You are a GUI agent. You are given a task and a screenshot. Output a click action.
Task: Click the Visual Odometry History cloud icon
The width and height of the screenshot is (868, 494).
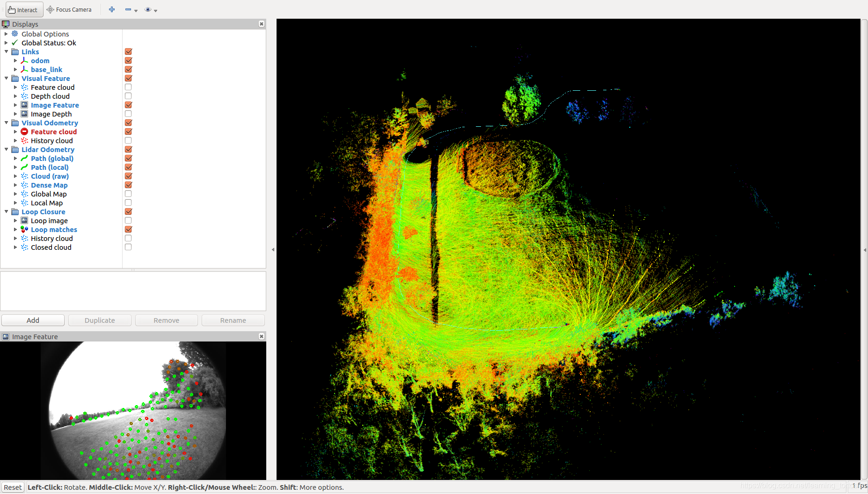pyautogui.click(x=24, y=140)
